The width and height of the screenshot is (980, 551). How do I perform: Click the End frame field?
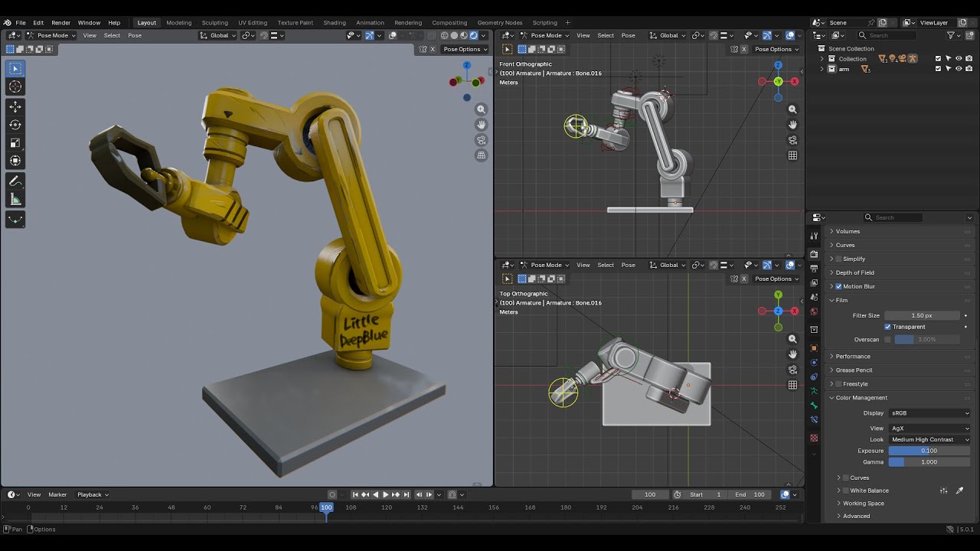[750, 494]
